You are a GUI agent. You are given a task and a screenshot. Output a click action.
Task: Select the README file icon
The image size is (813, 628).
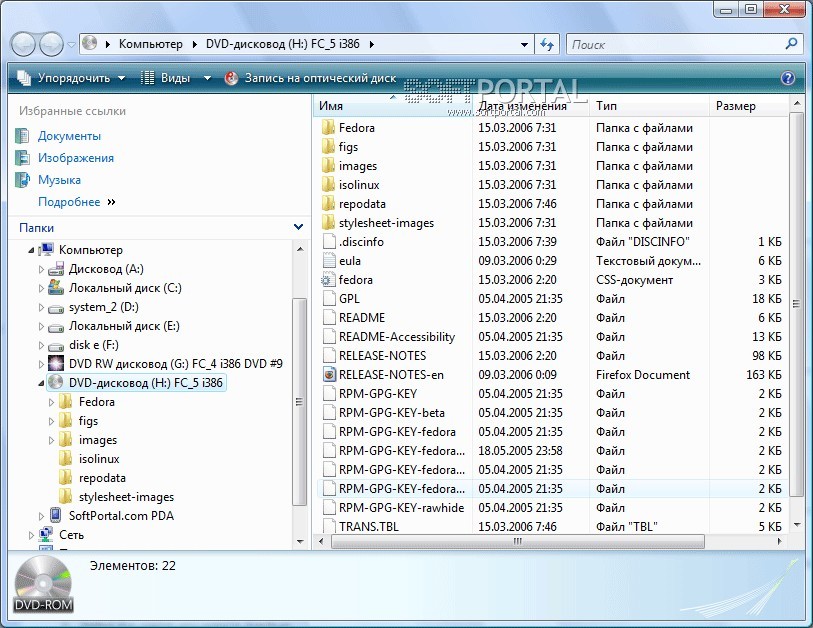click(329, 318)
